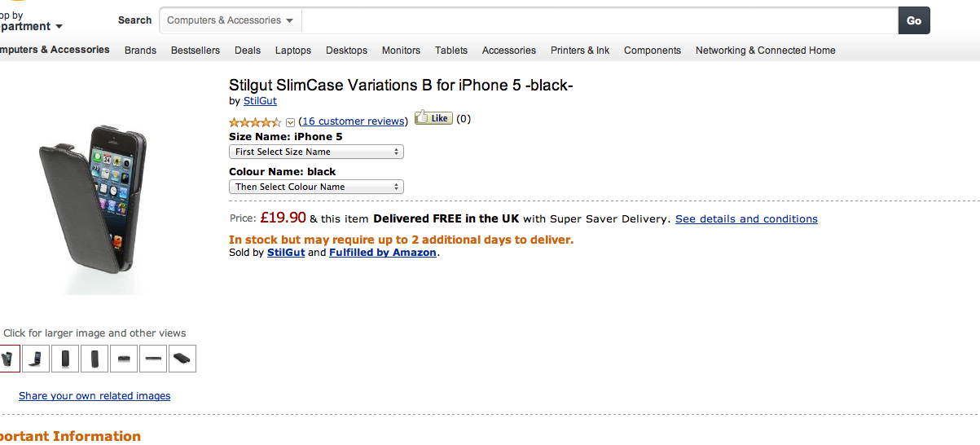The image size is (980, 445).
Task: Select the sixth thumbnail view
Action: tap(153, 359)
